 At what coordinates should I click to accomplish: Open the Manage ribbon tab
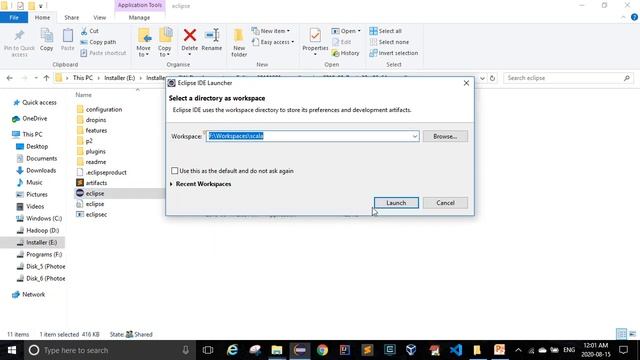click(x=139, y=18)
